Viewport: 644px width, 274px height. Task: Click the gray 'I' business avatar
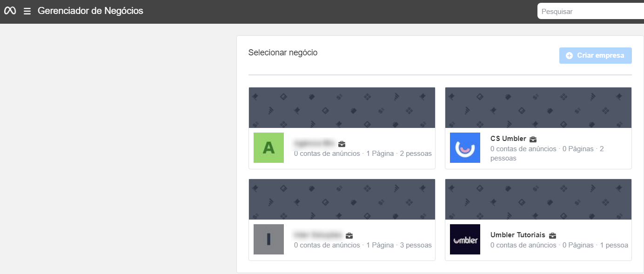[x=268, y=240]
